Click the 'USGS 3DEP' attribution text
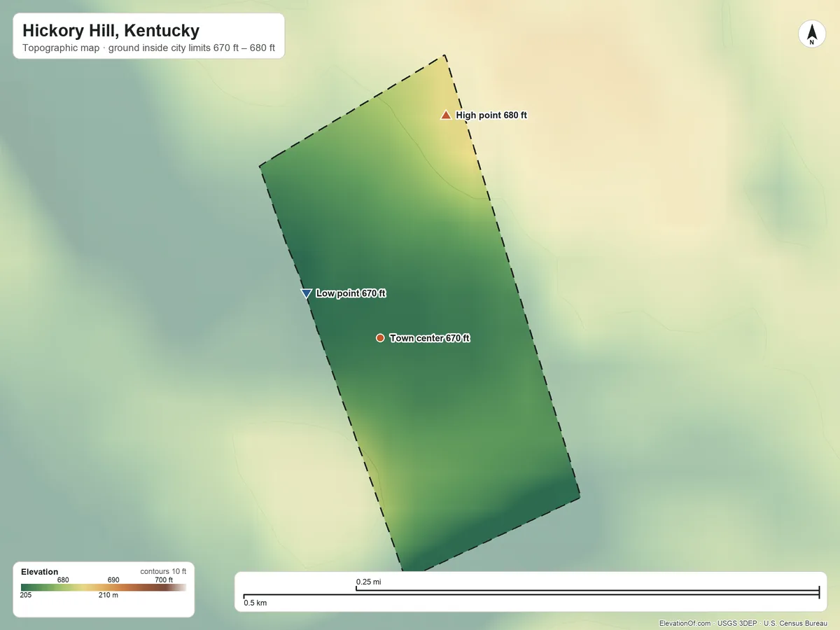This screenshot has height=630, width=840. tap(737, 624)
